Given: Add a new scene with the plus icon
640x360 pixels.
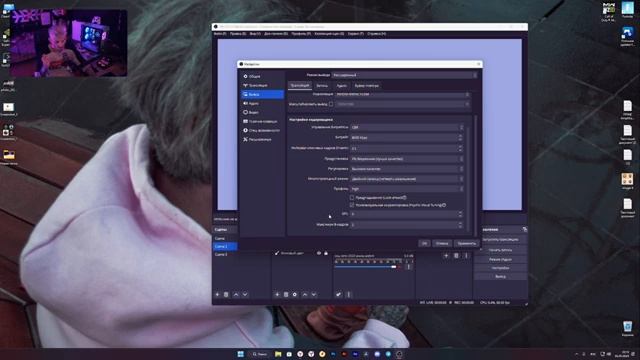Looking at the screenshot, I should (217, 294).
